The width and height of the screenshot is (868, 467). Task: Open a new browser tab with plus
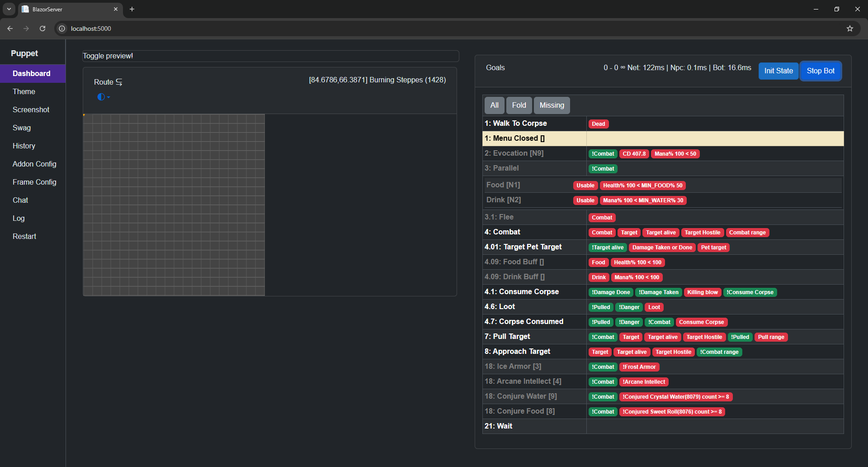coord(132,9)
